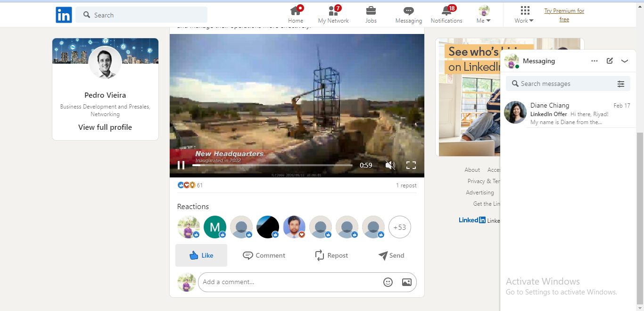This screenshot has height=311, width=644.
Task: Open Pedro Vieira's profile photo
Action: [x=105, y=62]
